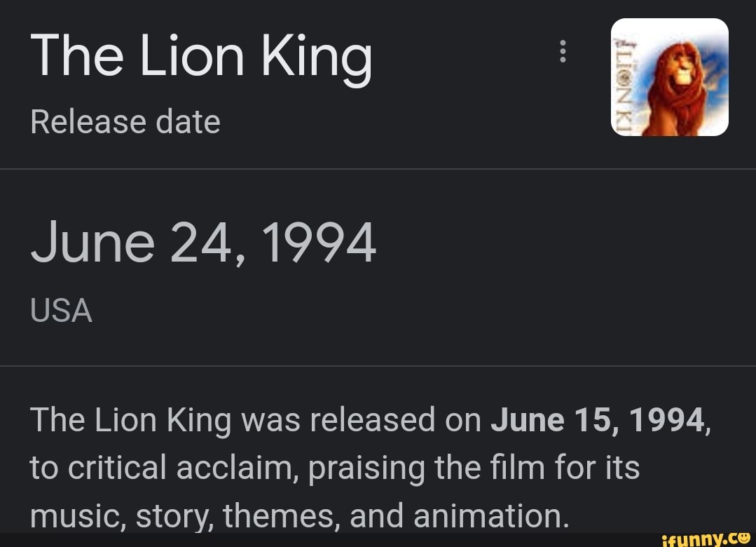The image size is (756, 547).
Task: Click the ifunny.co smiley face icon
Action: [x=744, y=538]
